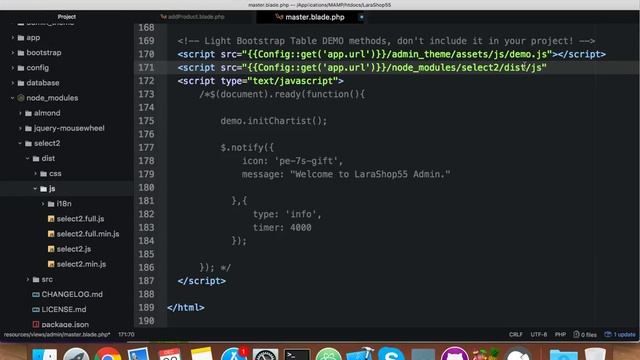Open package.json in the tree
The height and width of the screenshot is (360, 640).
(x=65, y=324)
